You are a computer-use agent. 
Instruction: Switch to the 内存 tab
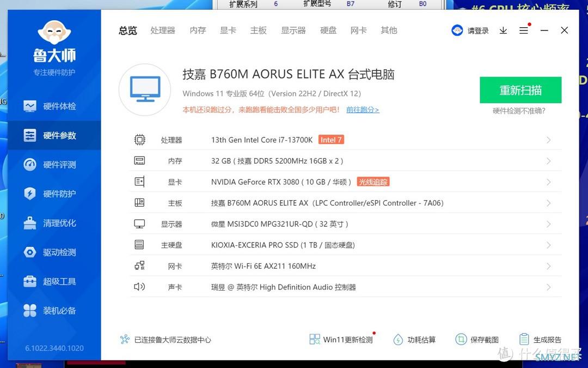198,31
